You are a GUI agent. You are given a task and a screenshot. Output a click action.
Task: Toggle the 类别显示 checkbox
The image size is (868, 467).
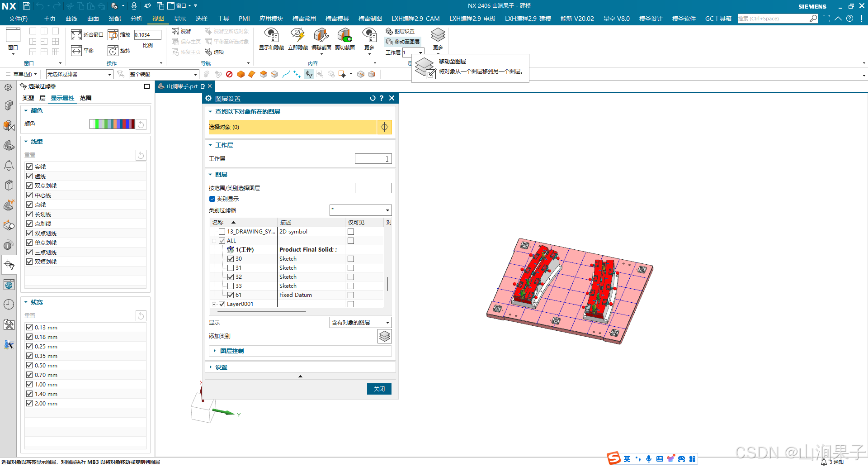click(212, 199)
